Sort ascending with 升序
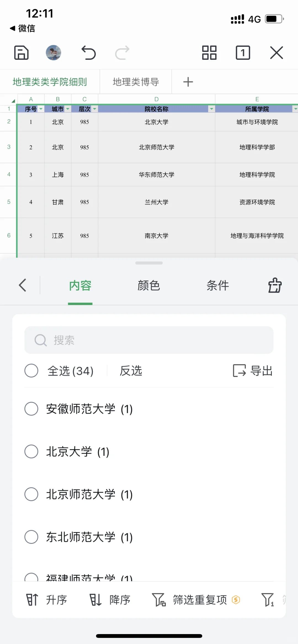The image size is (298, 644). (46, 600)
